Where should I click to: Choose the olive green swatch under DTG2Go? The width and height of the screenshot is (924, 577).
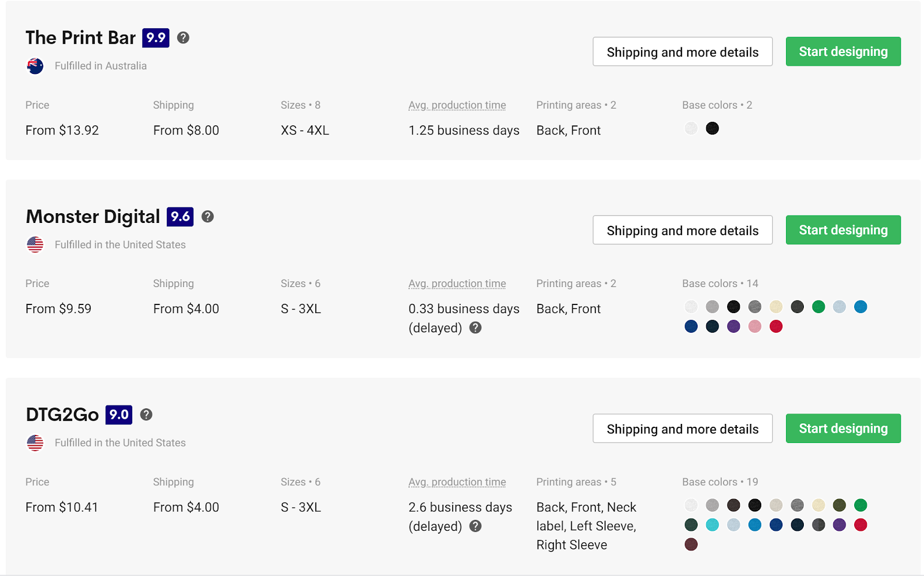pos(840,505)
